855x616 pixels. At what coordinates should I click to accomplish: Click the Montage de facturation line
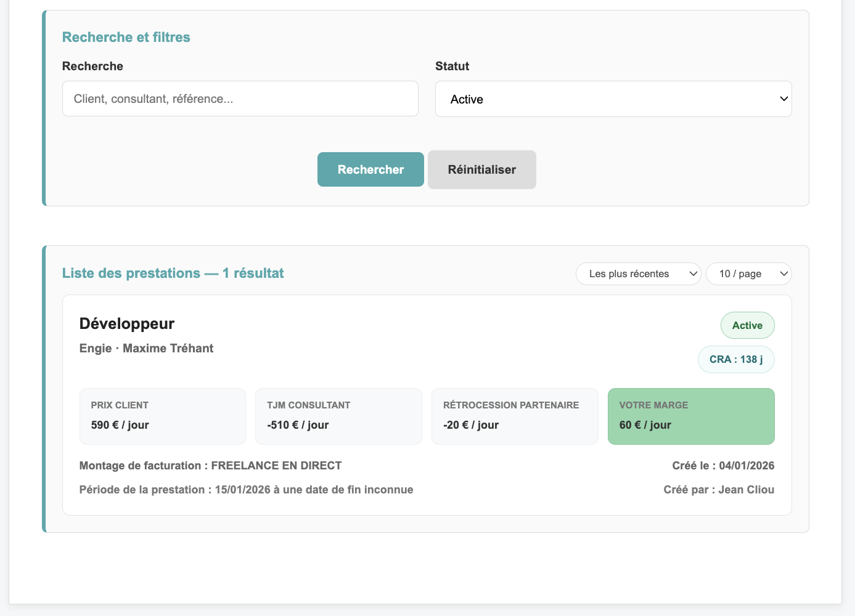pyautogui.click(x=211, y=466)
